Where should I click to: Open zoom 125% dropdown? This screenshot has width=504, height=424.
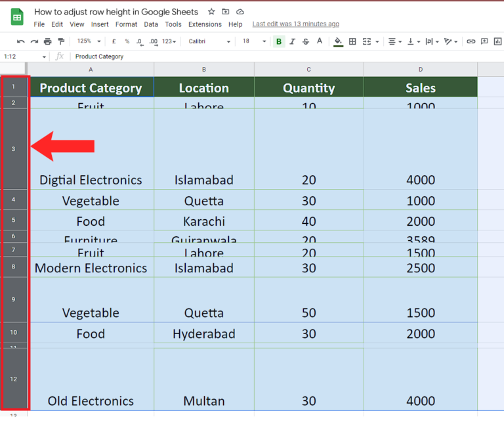tap(89, 41)
